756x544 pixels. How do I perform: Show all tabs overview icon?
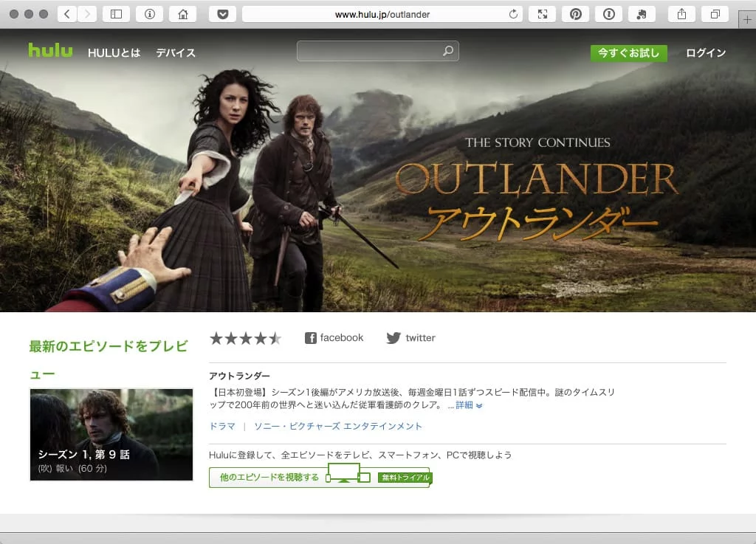715,14
